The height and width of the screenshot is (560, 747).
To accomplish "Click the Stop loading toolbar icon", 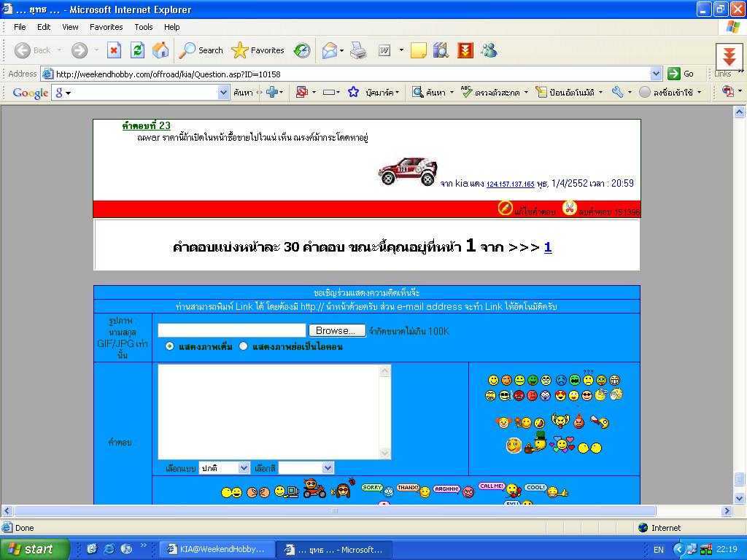I will coord(114,50).
